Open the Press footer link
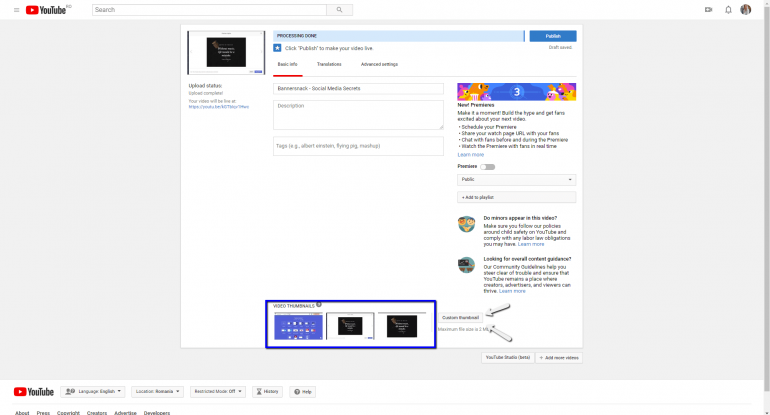Image resolution: width=770 pixels, height=415 pixels. 43,413
